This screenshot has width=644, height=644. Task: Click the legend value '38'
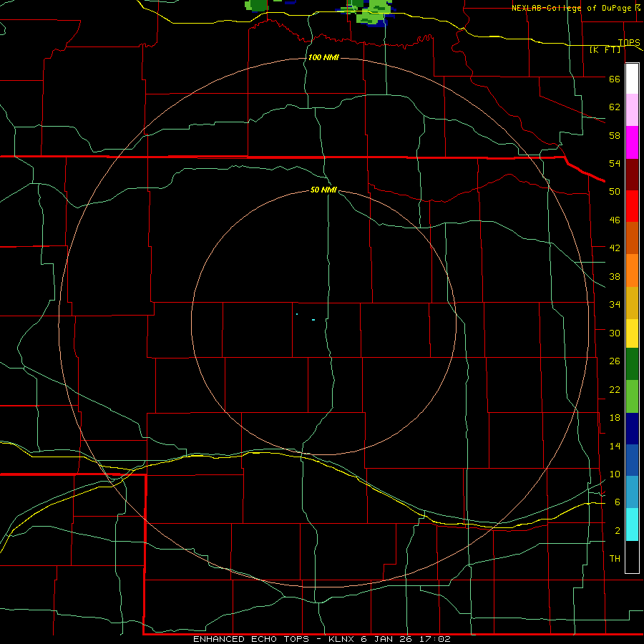615,276
